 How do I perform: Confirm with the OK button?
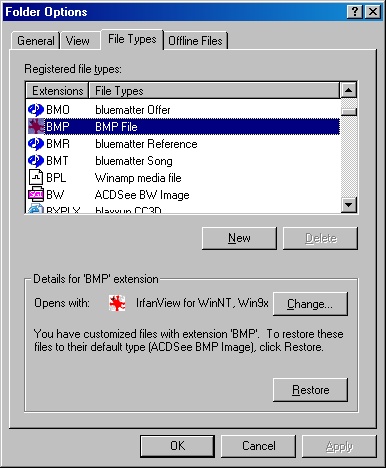point(177,446)
